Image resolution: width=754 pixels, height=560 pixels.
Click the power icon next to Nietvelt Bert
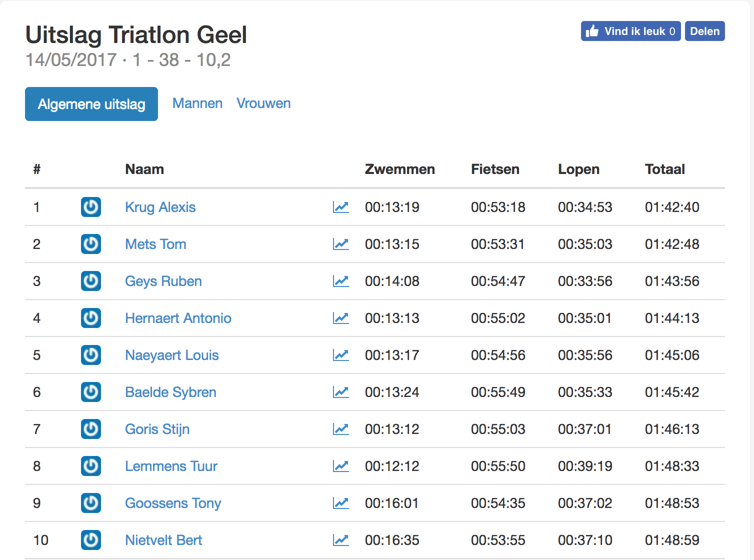tap(90, 540)
